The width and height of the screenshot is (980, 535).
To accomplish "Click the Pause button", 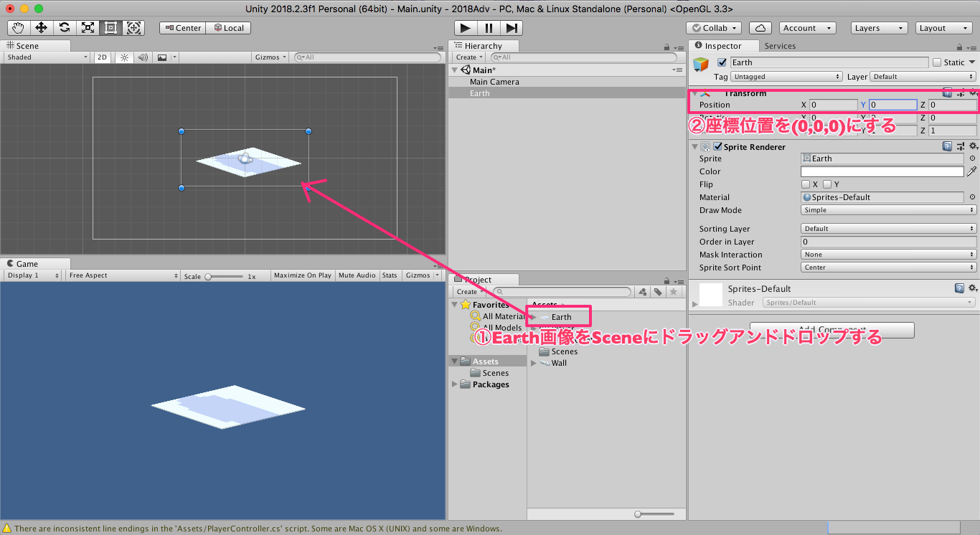I will click(489, 28).
